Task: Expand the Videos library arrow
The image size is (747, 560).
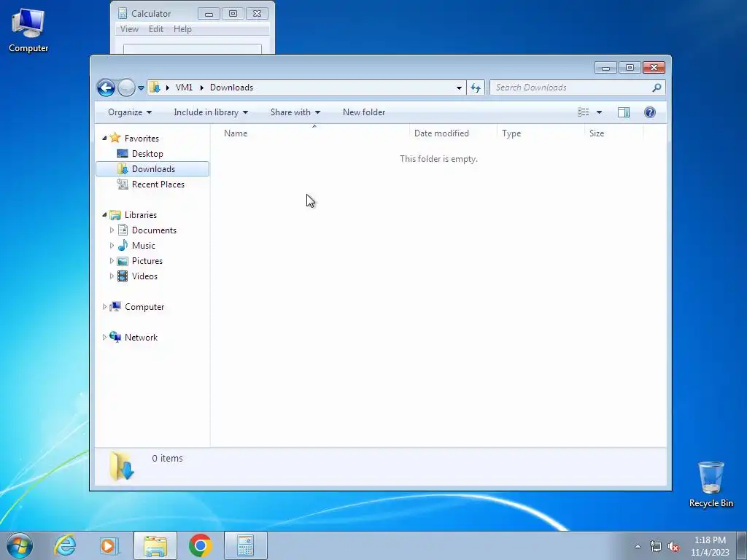Action: pyautogui.click(x=112, y=276)
